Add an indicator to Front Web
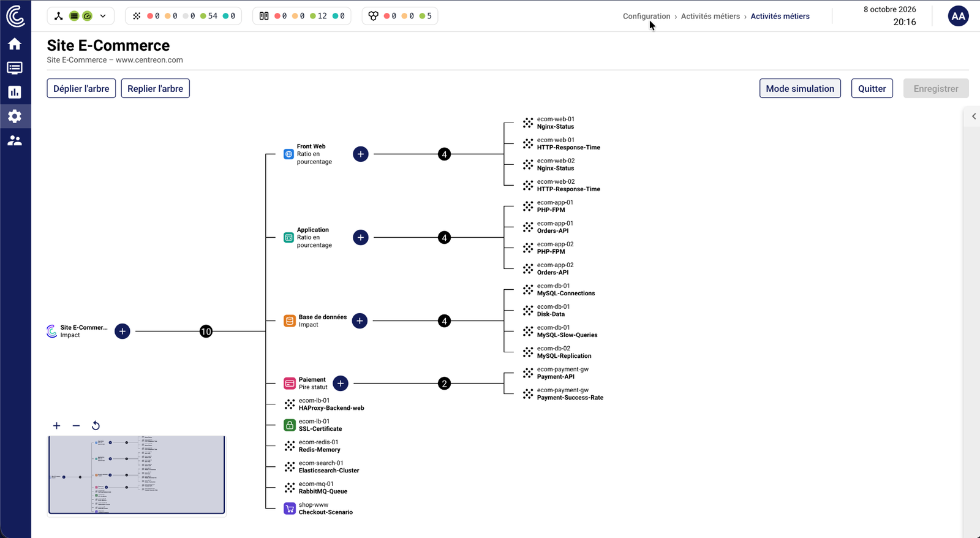Image resolution: width=980 pixels, height=538 pixels. (361, 154)
